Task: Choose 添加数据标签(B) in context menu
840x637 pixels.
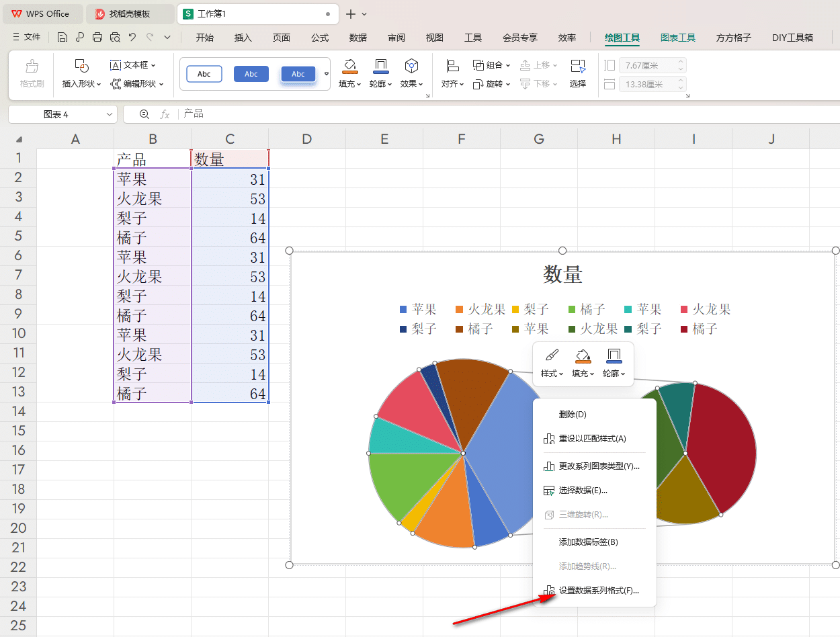Action: tap(594, 542)
